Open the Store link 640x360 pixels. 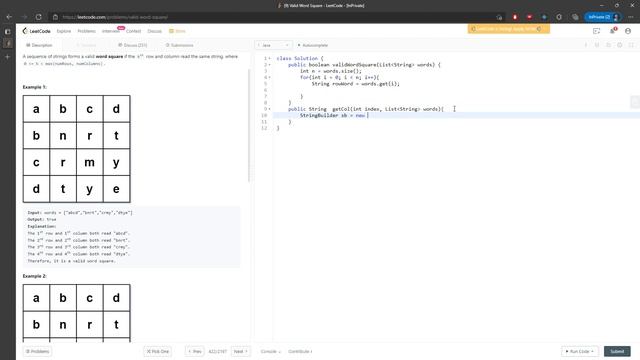pyautogui.click(x=178, y=31)
